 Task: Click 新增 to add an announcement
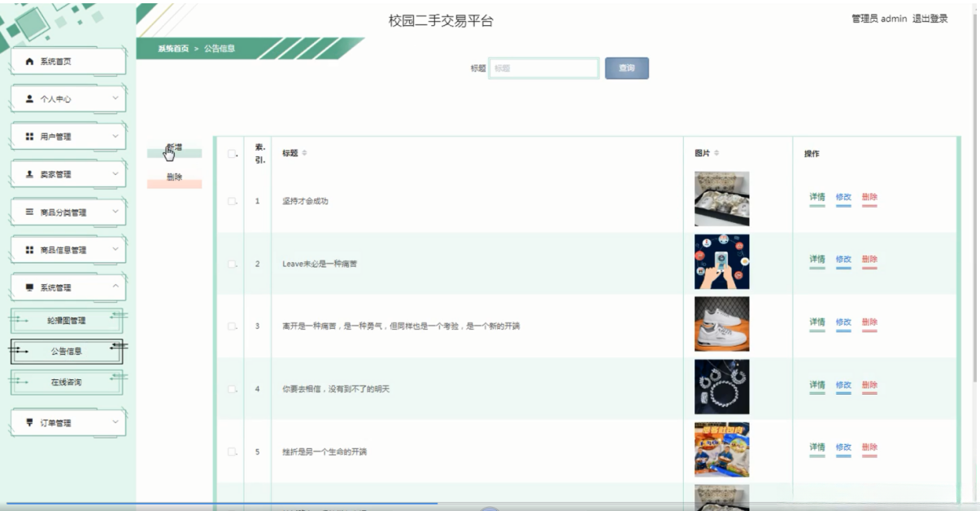(x=174, y=149)
